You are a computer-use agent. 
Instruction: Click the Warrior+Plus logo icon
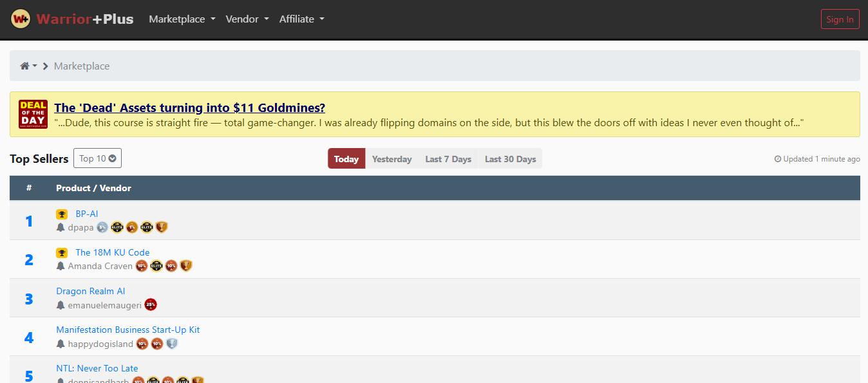coord(21,19)
